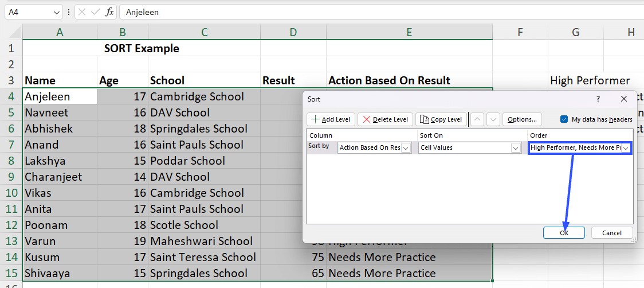Click the formula bar cancel X icon

pyautogui.click(x=82, y=13)
